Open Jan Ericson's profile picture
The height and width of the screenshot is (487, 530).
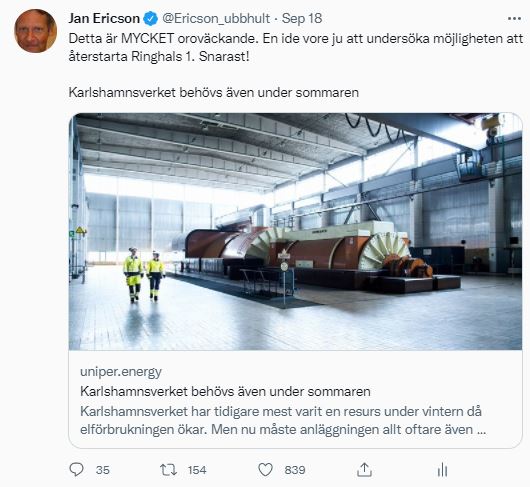click(35, 31)
